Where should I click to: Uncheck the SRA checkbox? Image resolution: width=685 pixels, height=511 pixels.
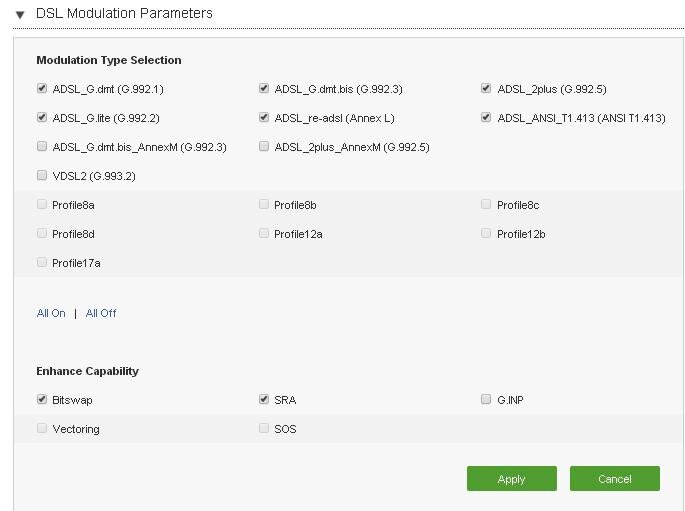pos(264,399)
